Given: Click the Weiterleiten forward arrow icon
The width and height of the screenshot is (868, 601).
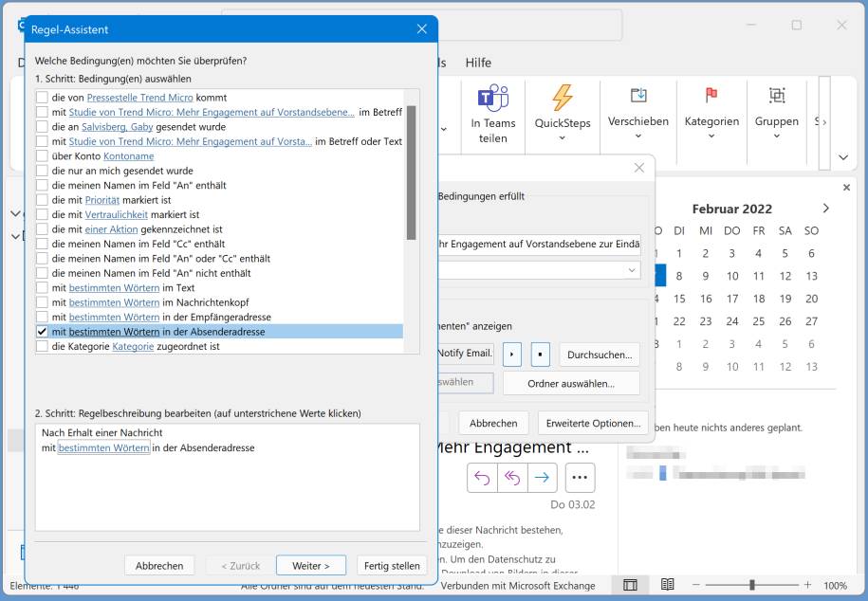Looking at the screenshot, I should [x=543, y=478].
